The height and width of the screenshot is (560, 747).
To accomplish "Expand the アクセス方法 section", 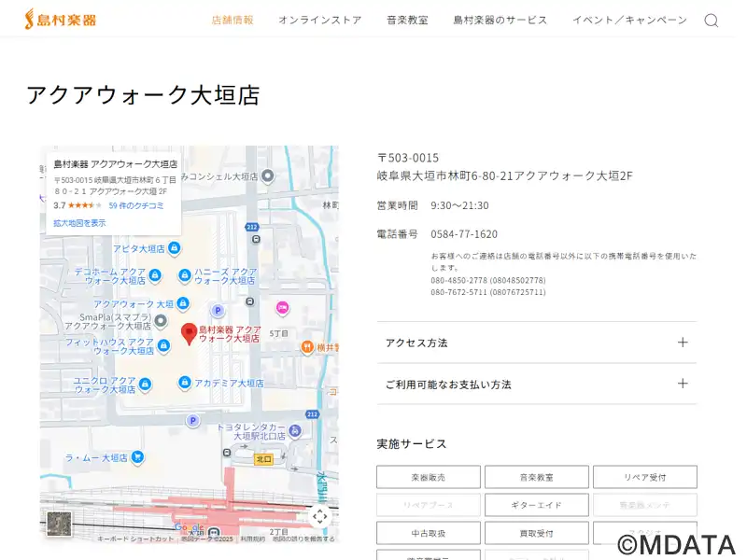I will click(536, 343).
